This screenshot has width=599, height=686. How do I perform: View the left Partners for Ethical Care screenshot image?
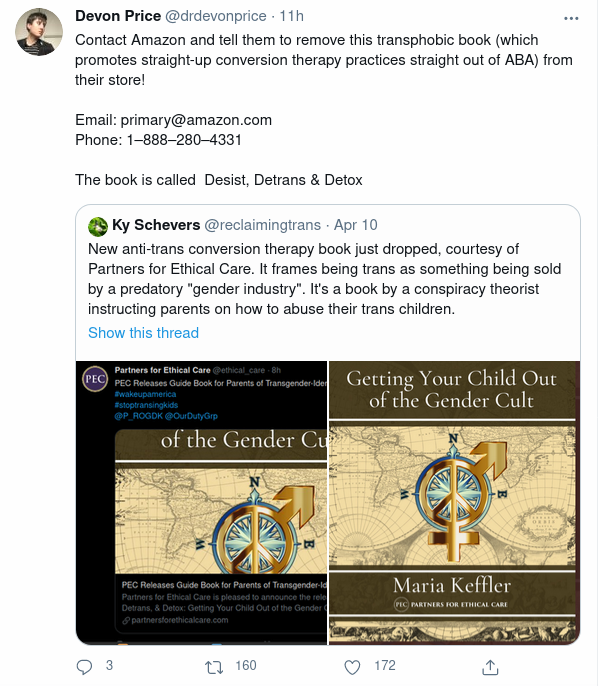point(201,503)
